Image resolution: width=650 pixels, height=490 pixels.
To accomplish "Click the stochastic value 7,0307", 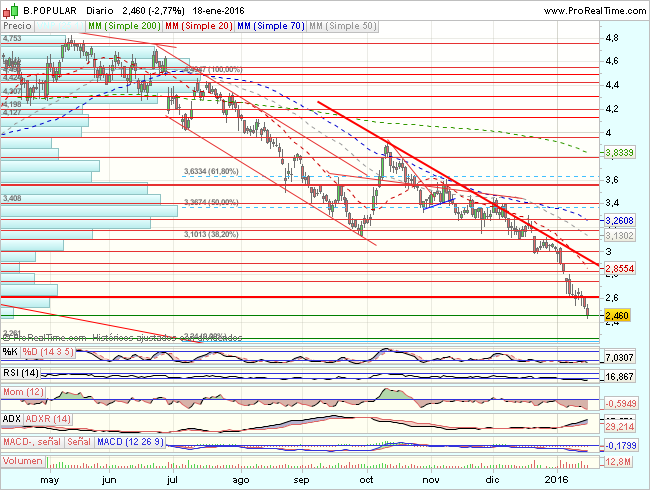I will click(619, 357).
